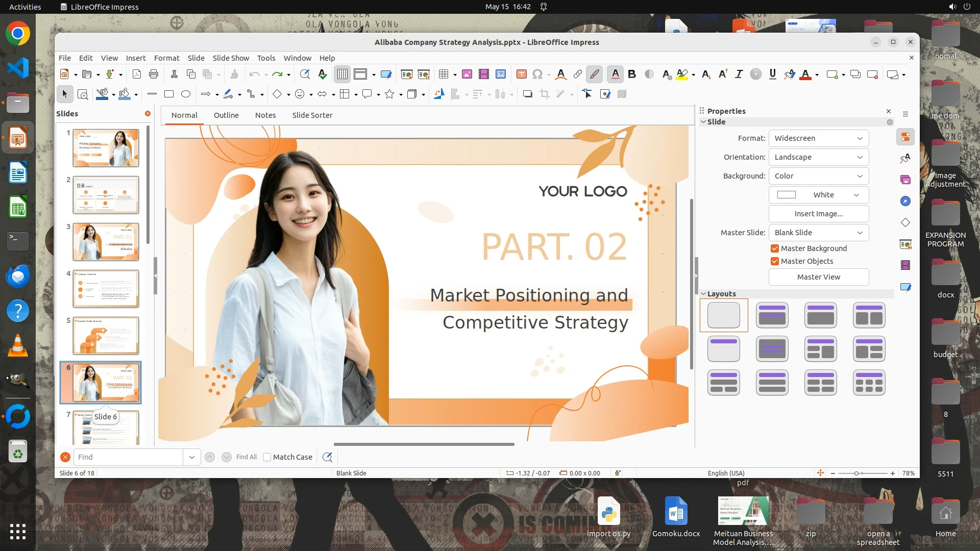Click the Print icon in toolbar

coord(154,74)
